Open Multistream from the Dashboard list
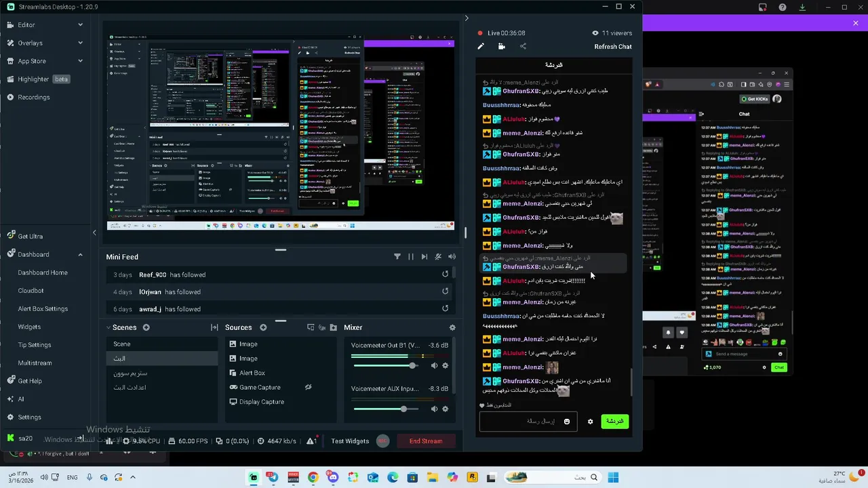Viewport: 868px width, 488px height. [x=35, y=363]
